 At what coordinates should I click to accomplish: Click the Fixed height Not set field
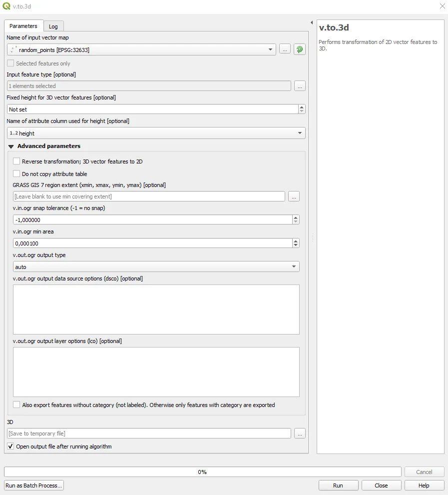(x=153, y=109)
